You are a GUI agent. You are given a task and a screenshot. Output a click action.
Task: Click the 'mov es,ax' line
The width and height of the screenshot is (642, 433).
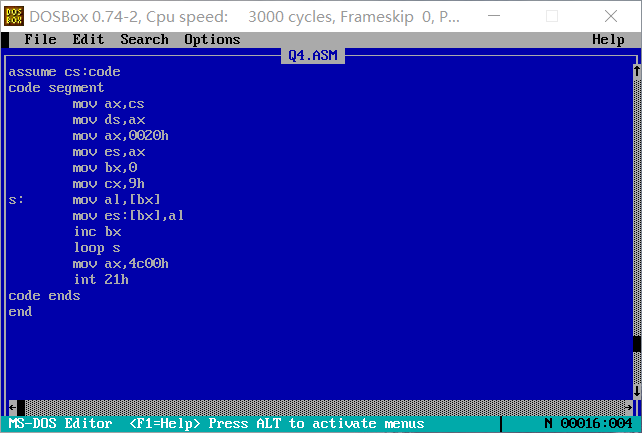[109, 151]
